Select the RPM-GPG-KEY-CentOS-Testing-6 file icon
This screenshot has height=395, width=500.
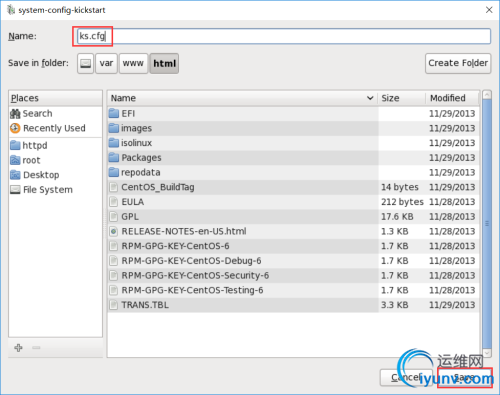pyautogui.click(x=114, y=290)
